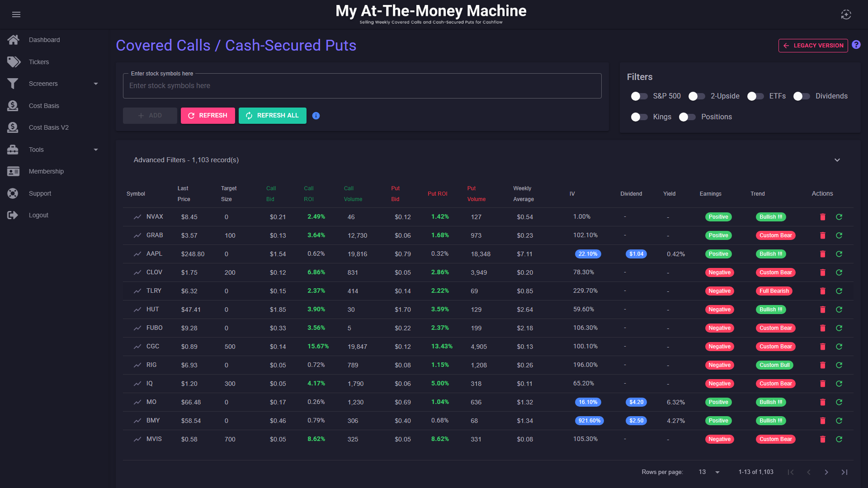Click the top-right theme switch icon
The image size is (868, 488).
pos(846,14)
